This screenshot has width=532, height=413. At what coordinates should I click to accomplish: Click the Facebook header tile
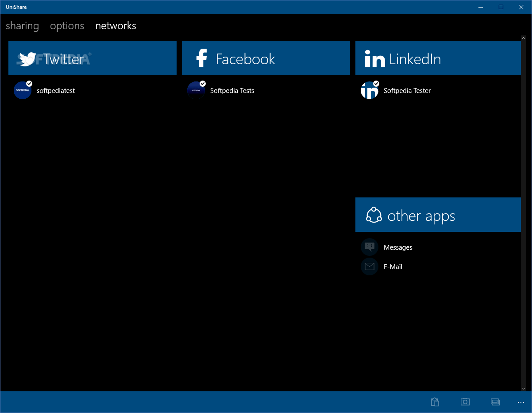(266, 58)
